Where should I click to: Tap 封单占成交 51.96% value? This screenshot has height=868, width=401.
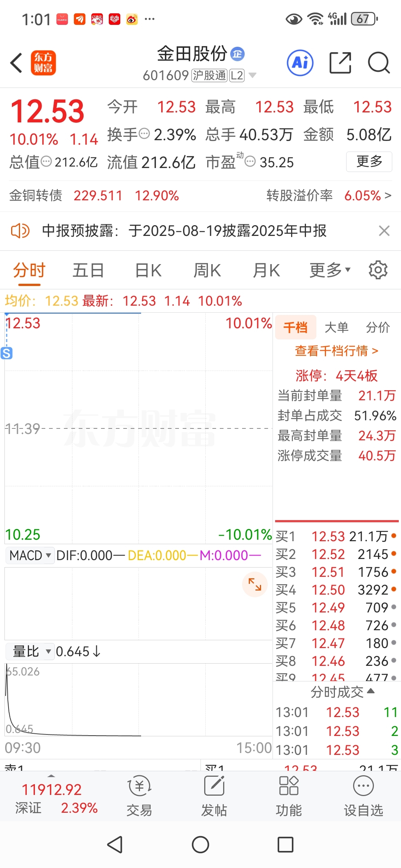click(x=375, y=415)
